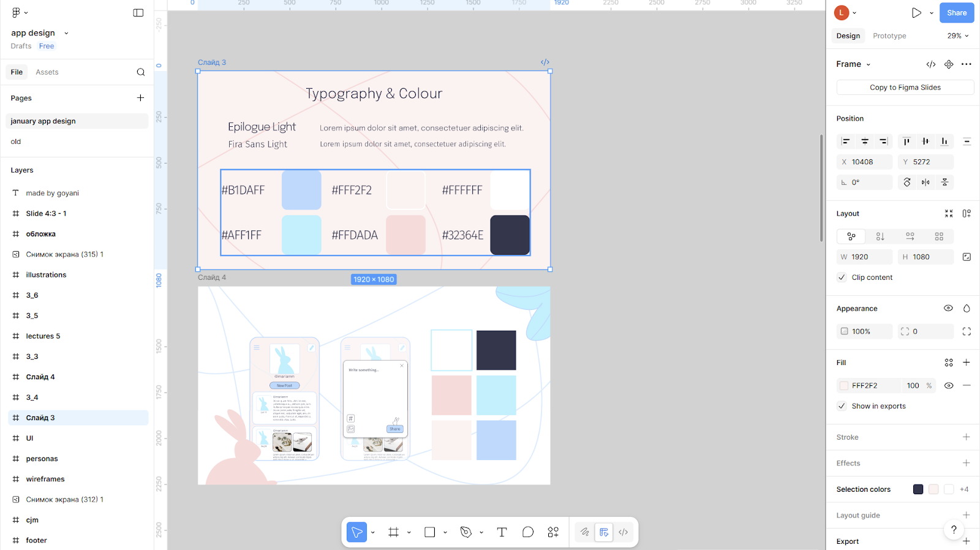
Task: Toggle the Clip content checkbox
Action: coord(842,277)
